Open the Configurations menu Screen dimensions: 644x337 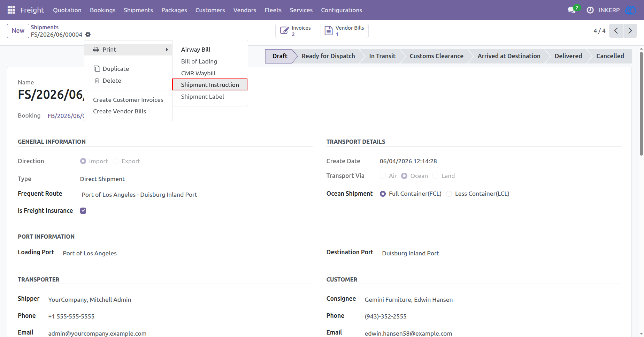[342, 10]
